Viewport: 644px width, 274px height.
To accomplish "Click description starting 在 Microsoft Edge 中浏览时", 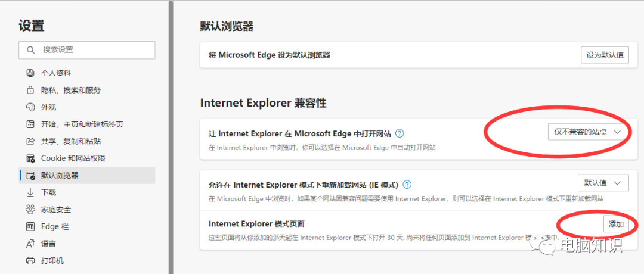I will pos(406,198).
